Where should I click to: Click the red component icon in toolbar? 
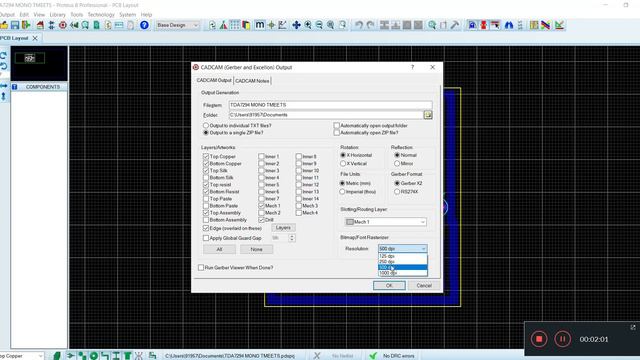[484, 25]
